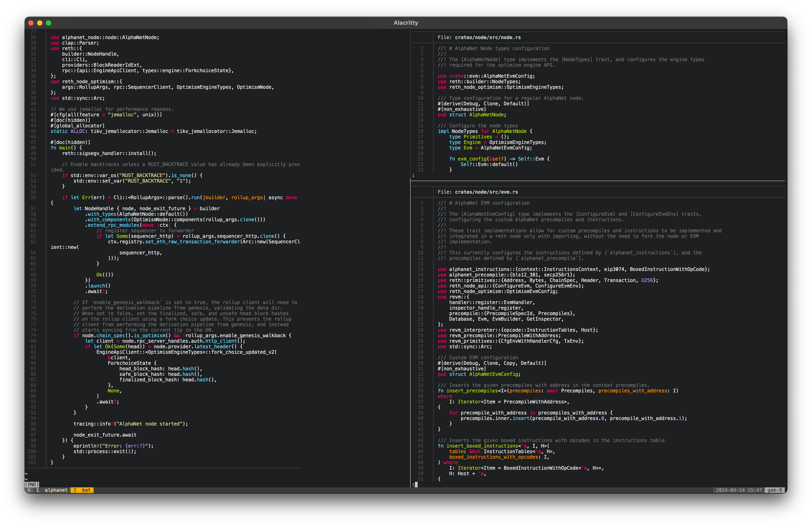Focus the pager prompt cursor in evm.rs pane

[416, 484]
